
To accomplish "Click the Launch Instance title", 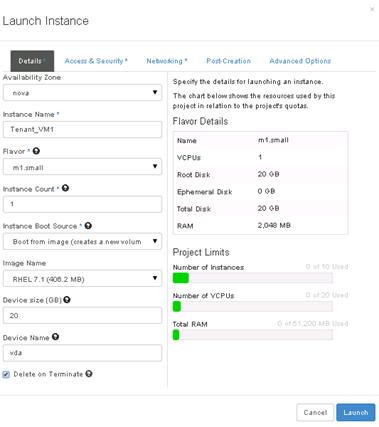I will (46, 21).
